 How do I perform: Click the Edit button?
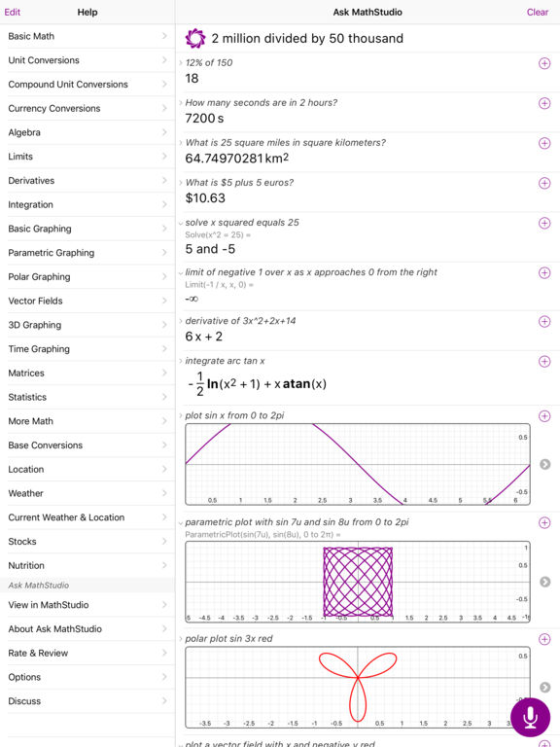tap(12, 13)
